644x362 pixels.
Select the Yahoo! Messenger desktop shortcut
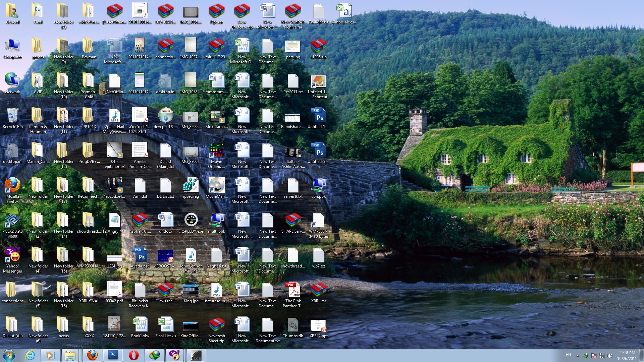click(x=13, y=260)
